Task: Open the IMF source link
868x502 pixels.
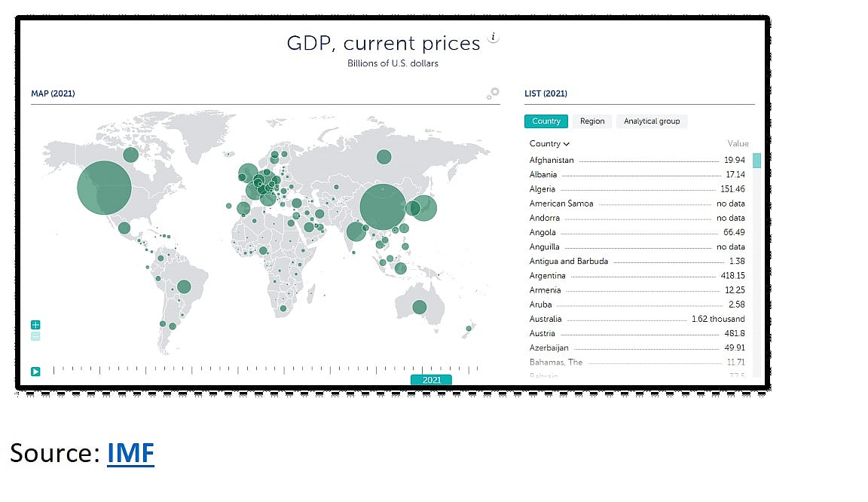Action: coord(130,453)
